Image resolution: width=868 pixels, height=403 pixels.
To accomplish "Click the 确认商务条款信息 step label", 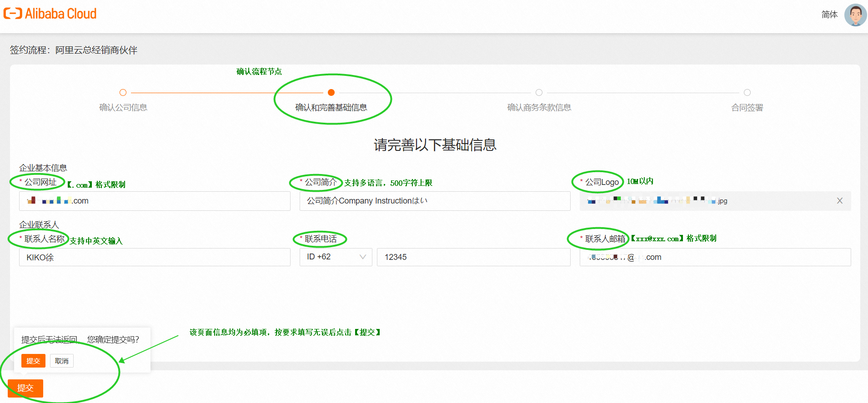I will [x=539, y=108].
